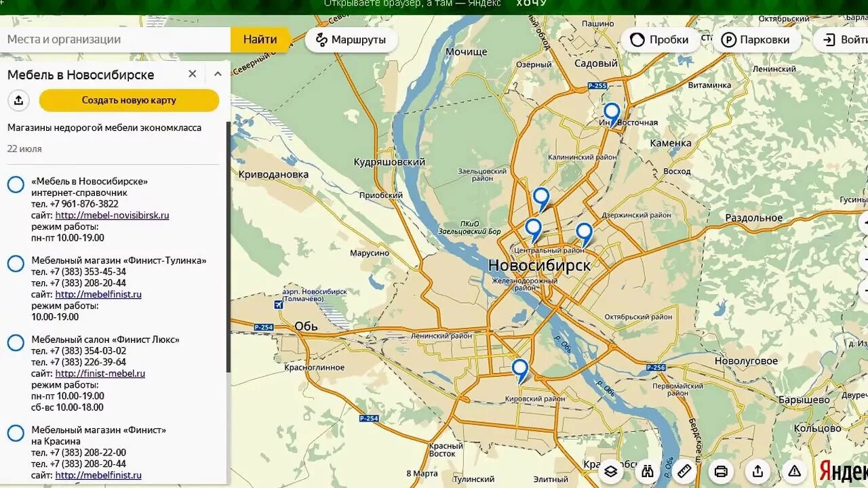Click the map pin near Восточная
Image resolution: width=868 pixels, height=488 pixels.
612,114
